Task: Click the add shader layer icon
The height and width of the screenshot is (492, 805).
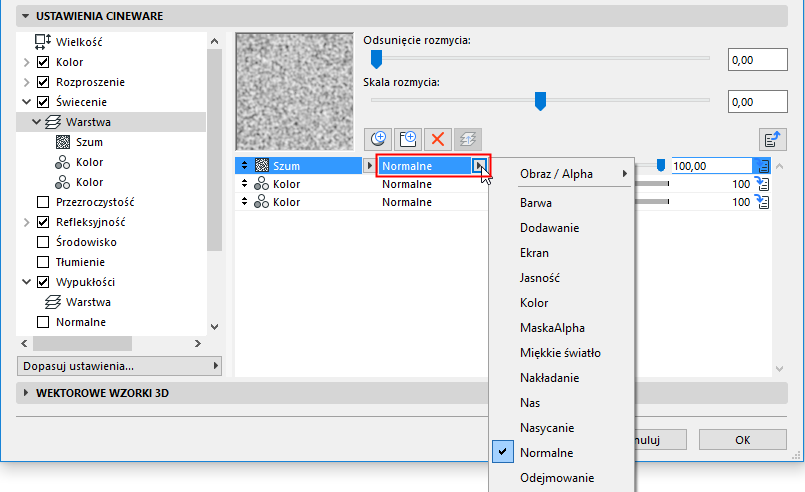Action: (378, 139)
